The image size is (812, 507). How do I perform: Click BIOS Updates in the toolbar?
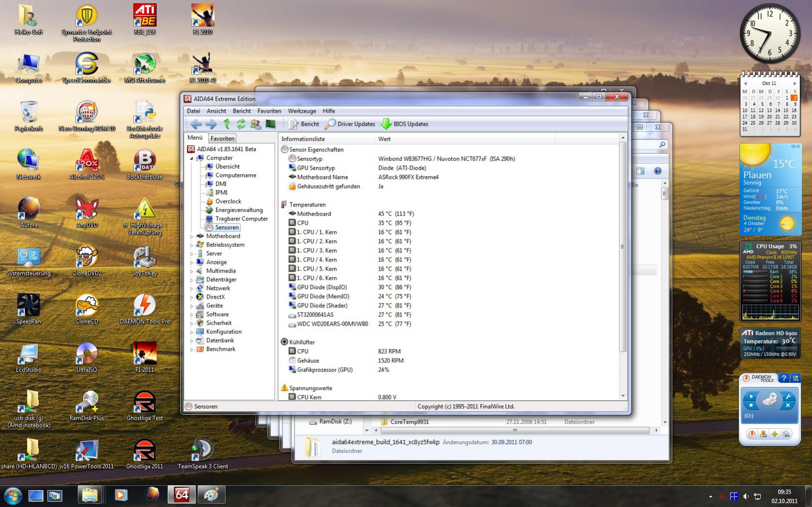(404, 124)
